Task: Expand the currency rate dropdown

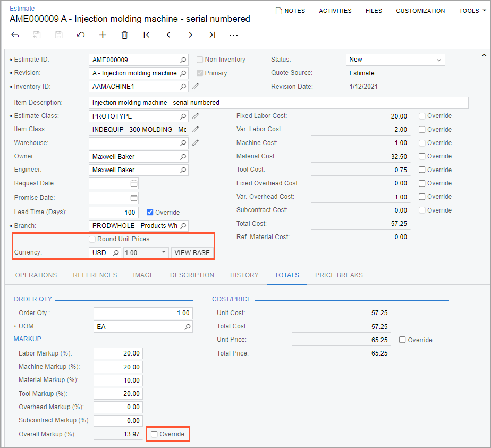Action: pyautogui.click(x=164, y=253)
